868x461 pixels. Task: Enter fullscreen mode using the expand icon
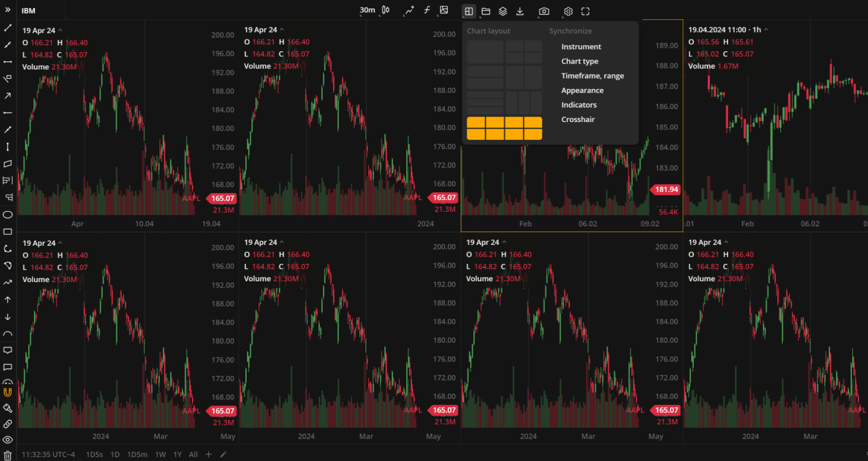coord(585,11)
